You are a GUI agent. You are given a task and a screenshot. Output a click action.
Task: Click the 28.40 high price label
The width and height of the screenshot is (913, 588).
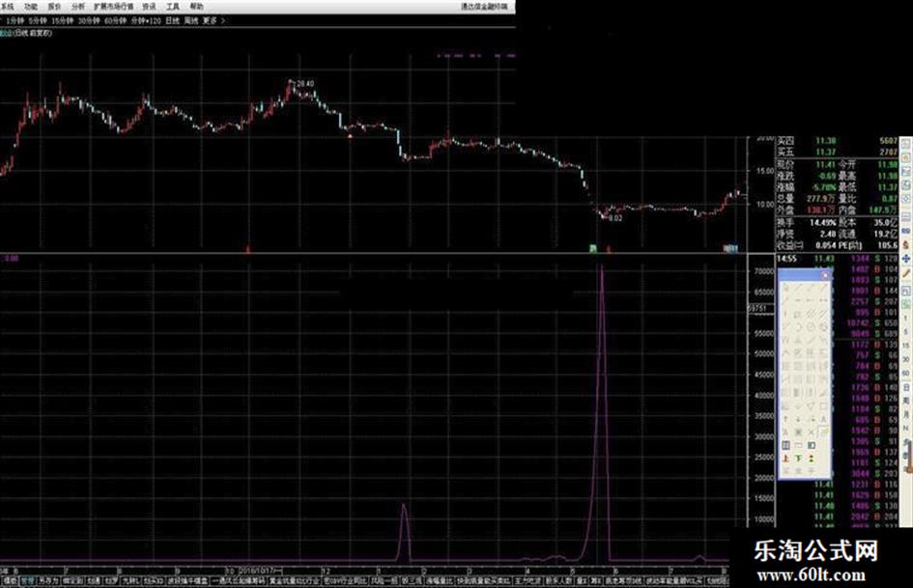point(305,84)
